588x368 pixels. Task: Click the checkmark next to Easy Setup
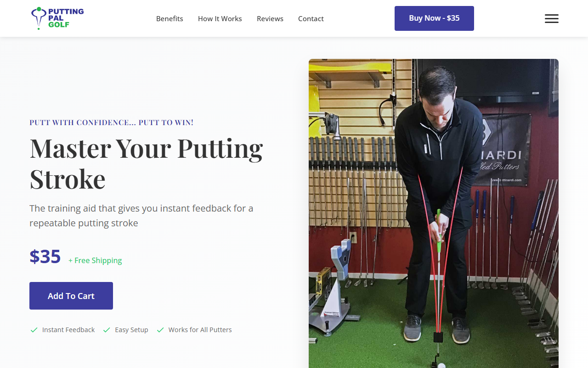pos(106,330)
